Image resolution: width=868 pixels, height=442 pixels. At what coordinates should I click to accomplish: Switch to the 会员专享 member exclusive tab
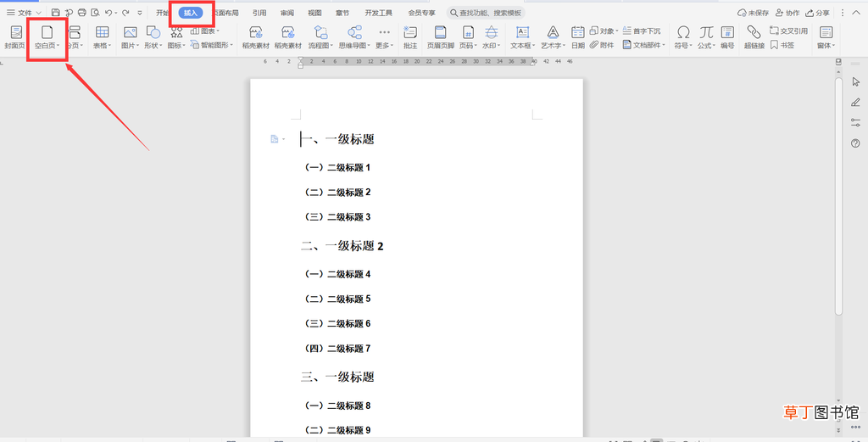point(422,12)
